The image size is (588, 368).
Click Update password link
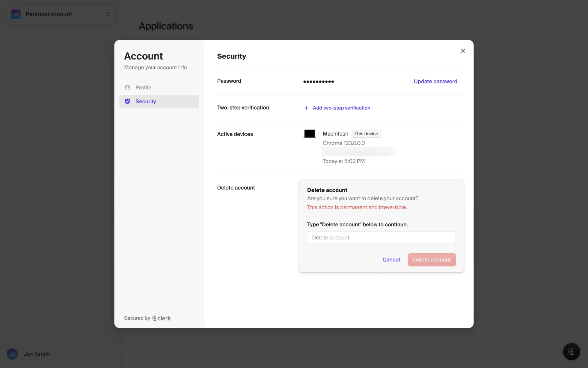[435, 81]
